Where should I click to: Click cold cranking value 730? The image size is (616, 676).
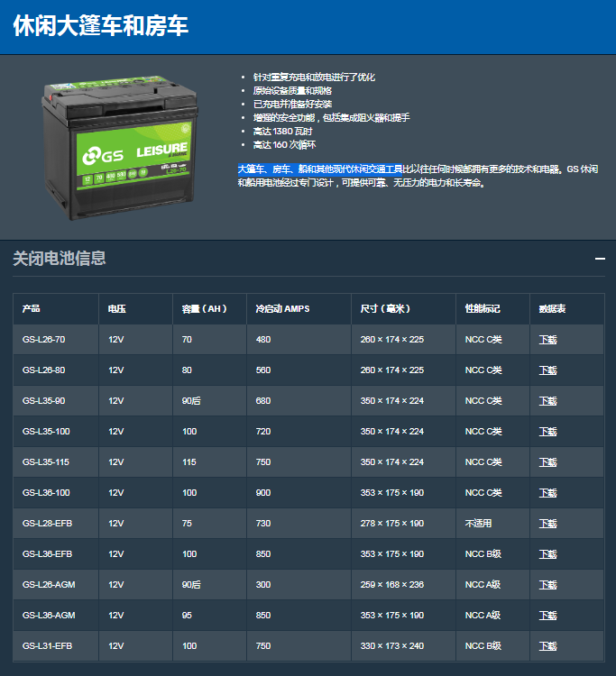263,524
